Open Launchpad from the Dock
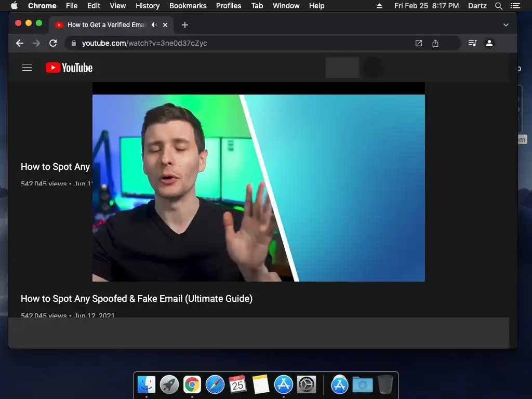Viewport: 532px width, 399px height. [x=169, y=385]
